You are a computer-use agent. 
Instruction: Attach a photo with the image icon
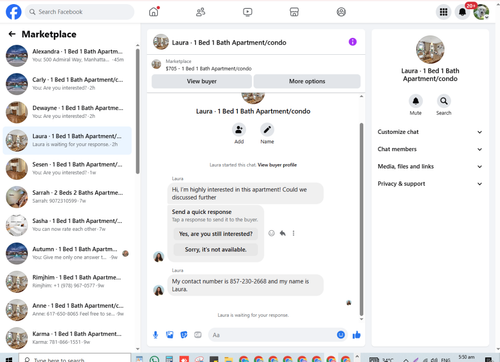170,335
